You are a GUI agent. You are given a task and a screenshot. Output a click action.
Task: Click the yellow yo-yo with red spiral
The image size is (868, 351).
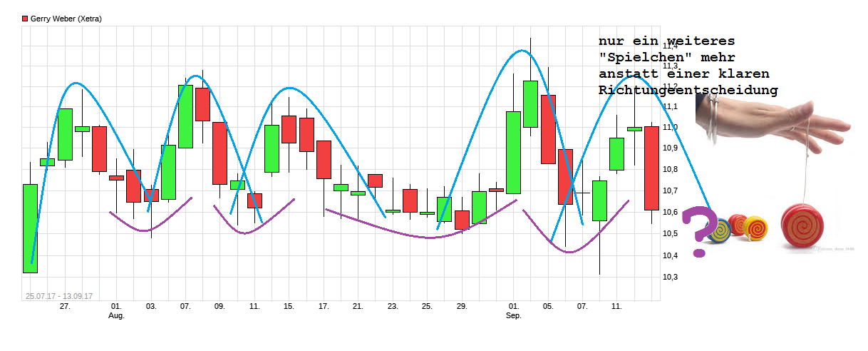[x=755, y=228]
